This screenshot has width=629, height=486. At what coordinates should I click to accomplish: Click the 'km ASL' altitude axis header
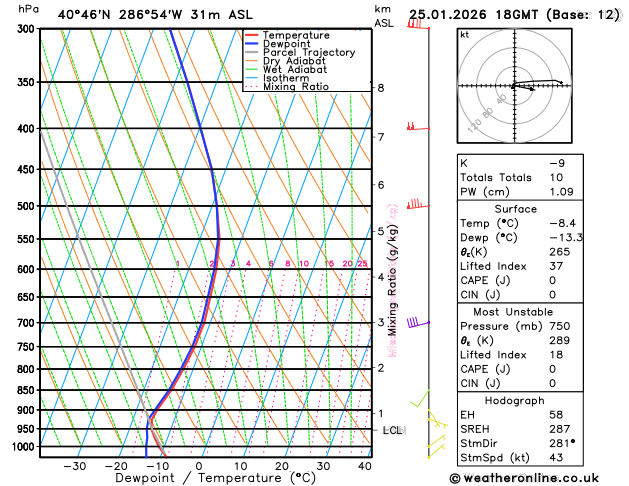(384, 16)
